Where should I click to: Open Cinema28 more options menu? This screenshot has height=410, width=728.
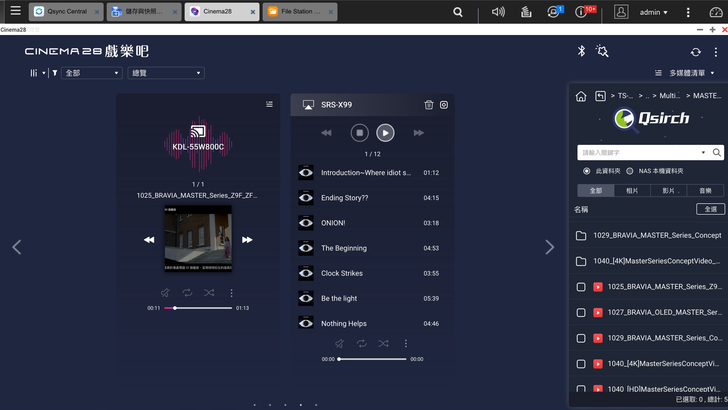pos(715,52)
